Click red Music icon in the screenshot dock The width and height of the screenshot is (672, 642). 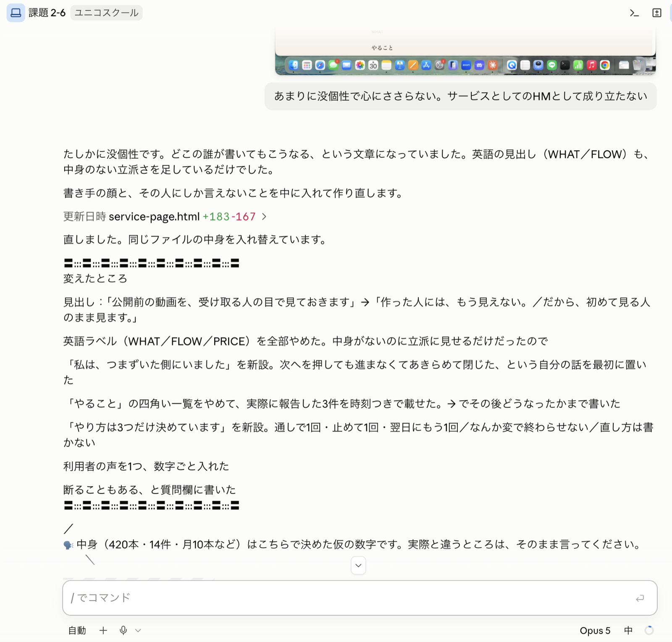point(591,65)
